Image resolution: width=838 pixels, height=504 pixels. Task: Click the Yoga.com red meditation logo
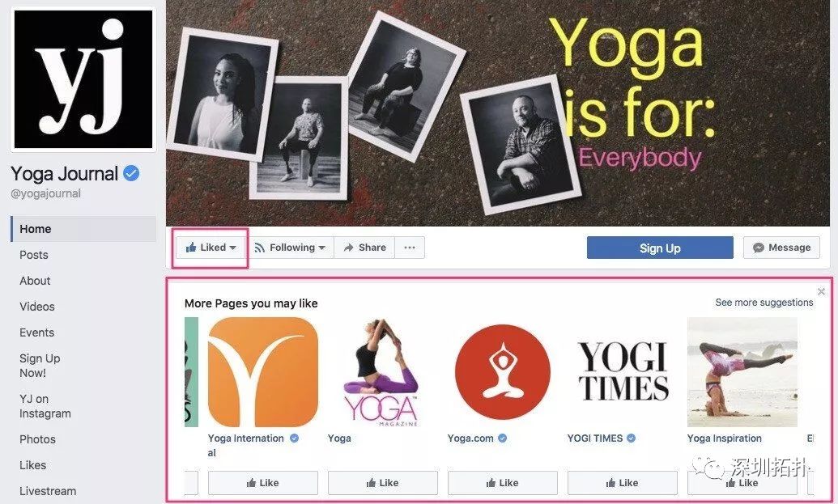[502, 372]
